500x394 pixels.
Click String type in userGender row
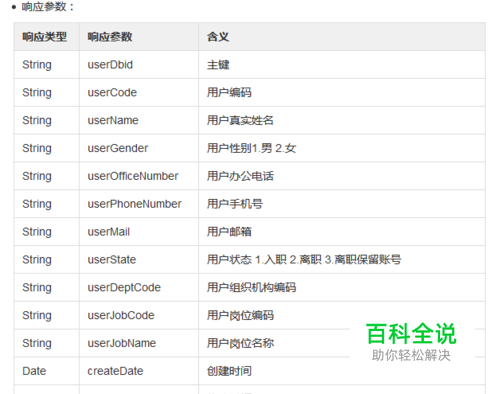(46, 148)
